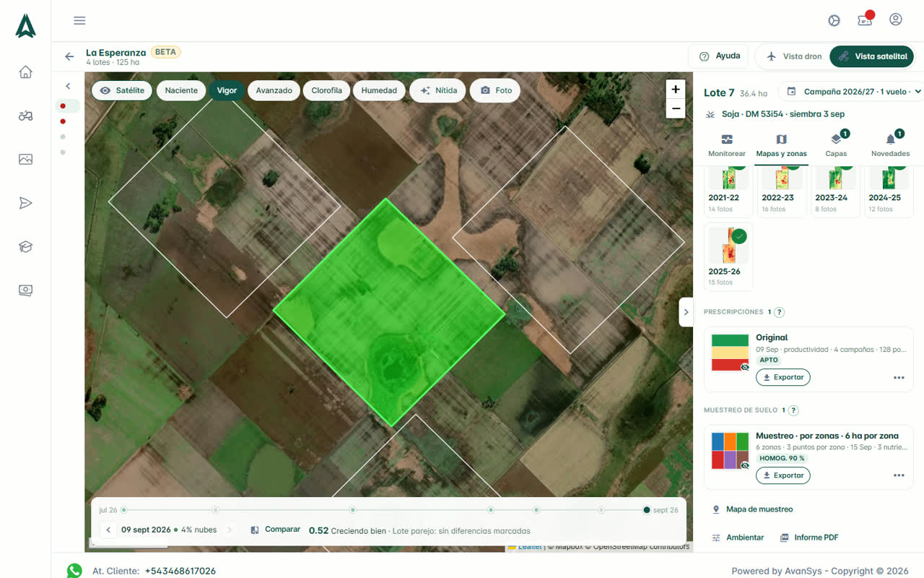Image resolution: width=924 pixels, height=578 pixels.
Task: Open the Campaña 2026/27 dropdown
Action: (850, 92)
